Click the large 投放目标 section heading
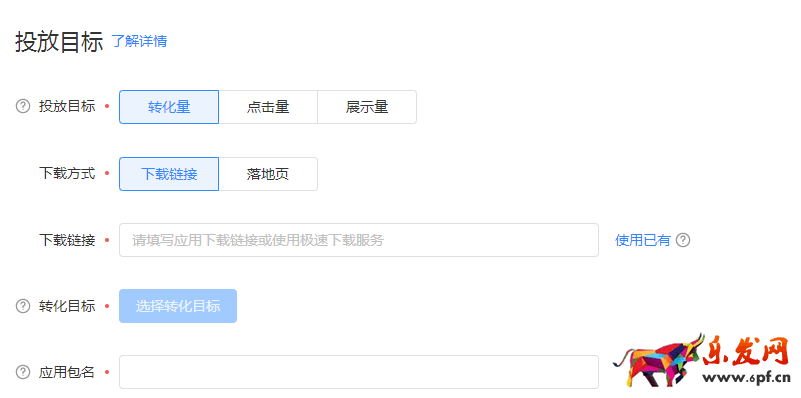The height and width of the screenshot is (398, 801). pyautogui.click(x=59, y=41)
